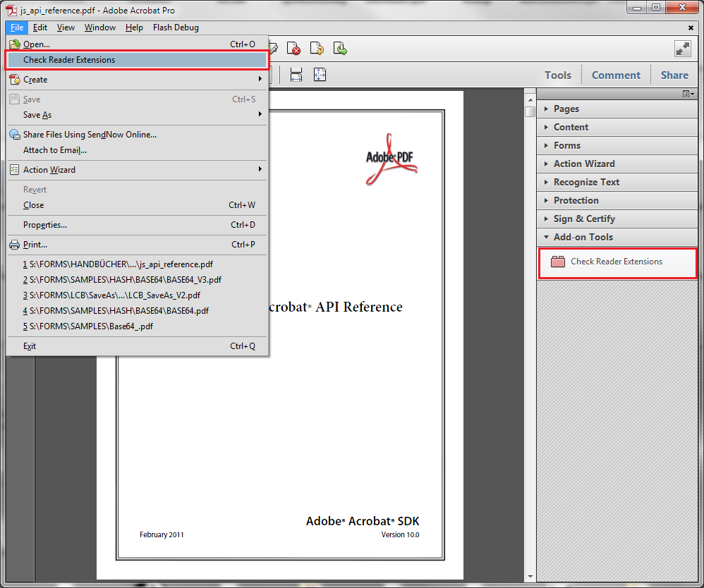The image size is (704, 588).
Task: Click Share Files Using SendNow Online...
Action: 138,135
